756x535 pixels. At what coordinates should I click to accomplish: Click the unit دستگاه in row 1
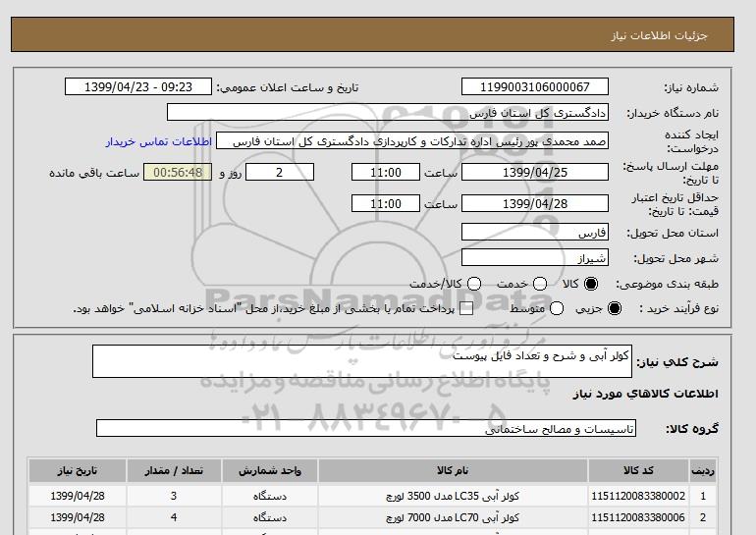tap(270, 496)
